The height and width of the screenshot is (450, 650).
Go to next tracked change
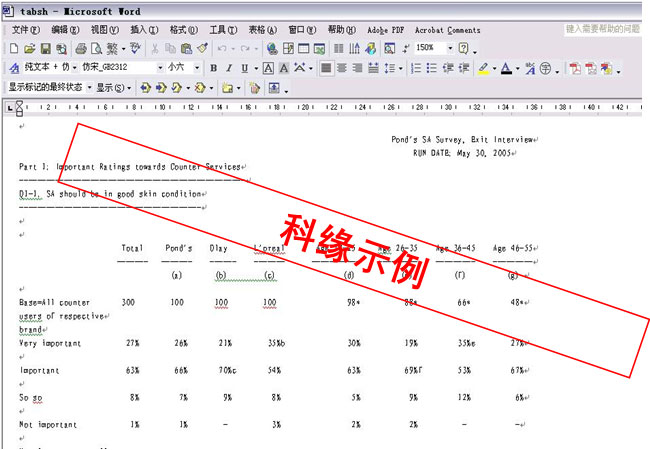(x=161, y=88)
